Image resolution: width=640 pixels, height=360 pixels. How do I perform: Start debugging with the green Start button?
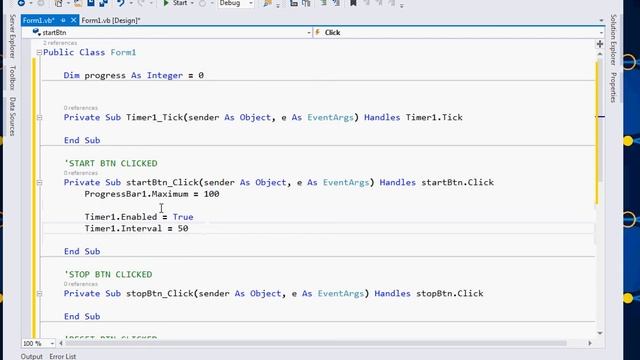(x=175, y=3)
